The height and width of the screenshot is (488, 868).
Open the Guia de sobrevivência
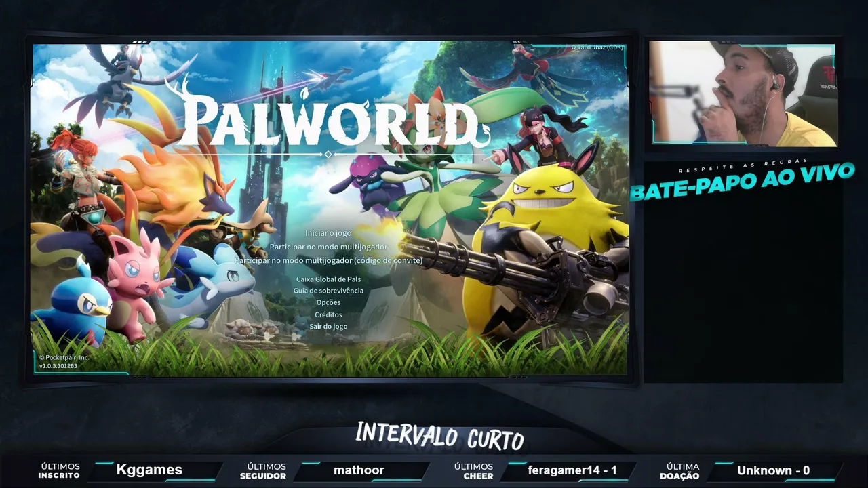pos(328,291)
